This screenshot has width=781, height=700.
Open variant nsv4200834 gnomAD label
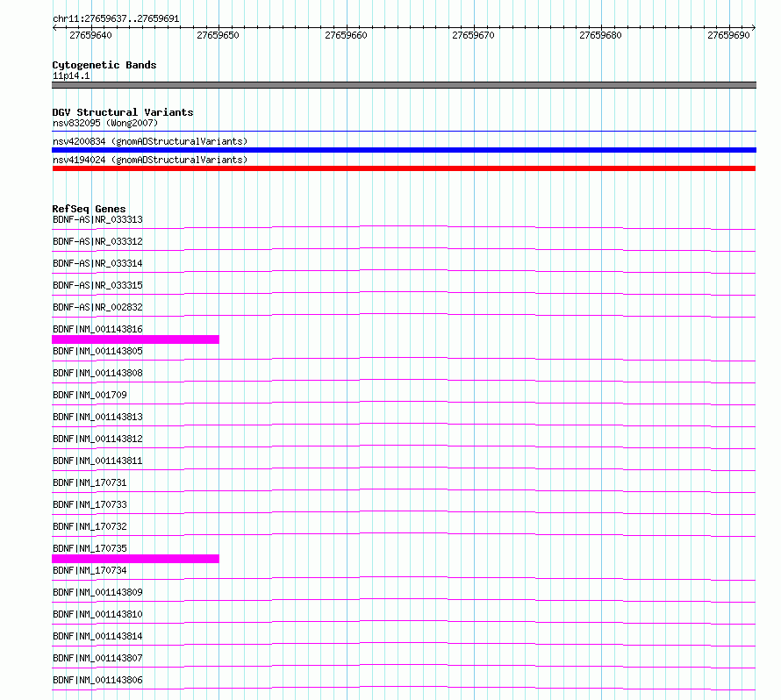click(150, 141)
